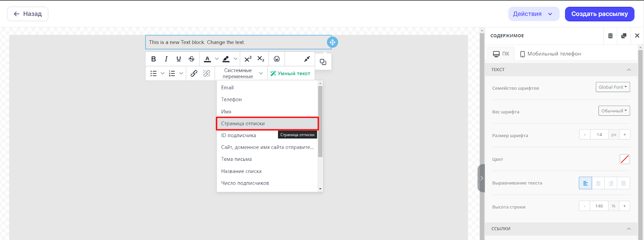
Task: Open the Обычный font weight dropdown
Action: point(614,111)
